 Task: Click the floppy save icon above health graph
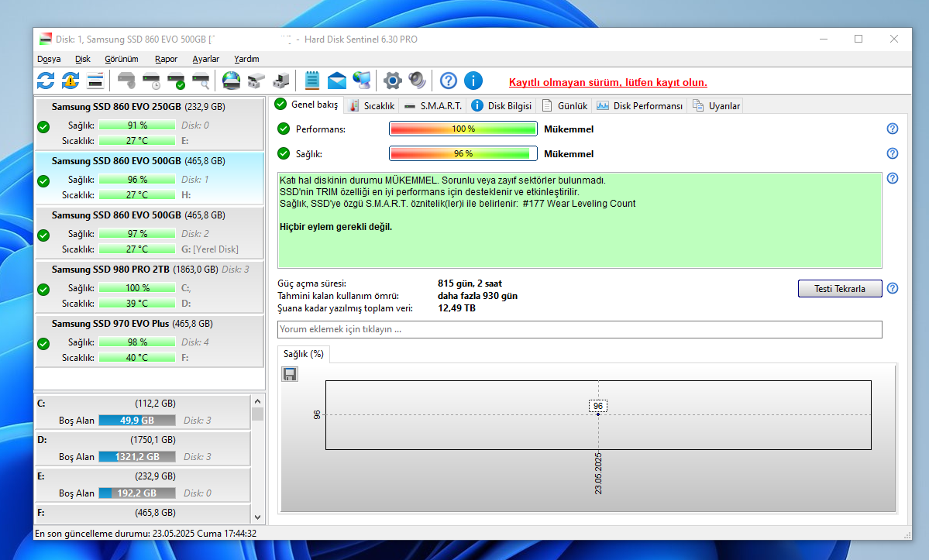coord(290,374)
